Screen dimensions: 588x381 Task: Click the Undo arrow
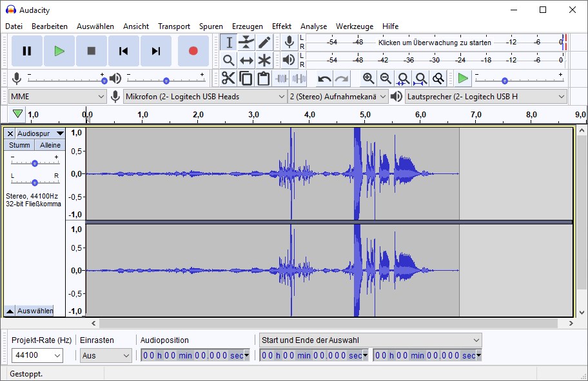[x=324, y=79]
